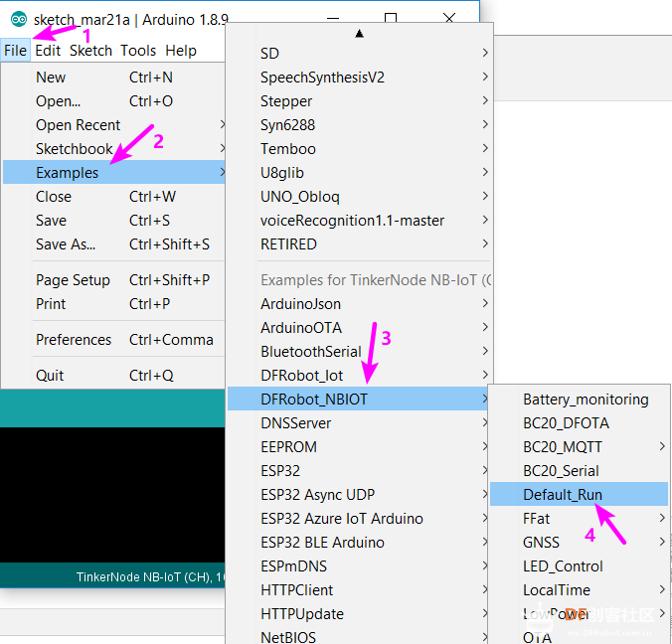Open the UNO_Obloq examples submenu
This screenshot has height=644, width=672.
pos(359,197)
